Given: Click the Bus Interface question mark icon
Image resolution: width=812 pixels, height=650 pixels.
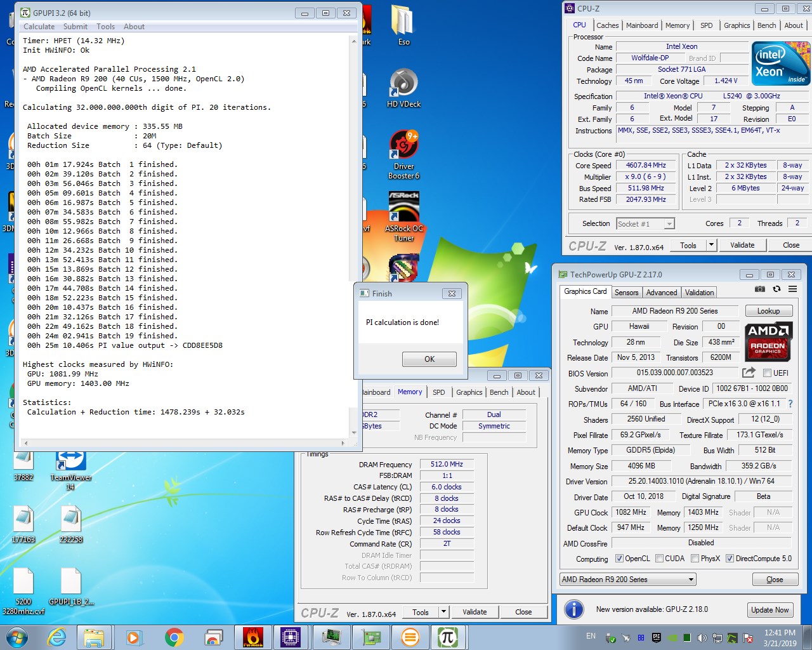Looking at the screenshot, I should pos(790,404).
